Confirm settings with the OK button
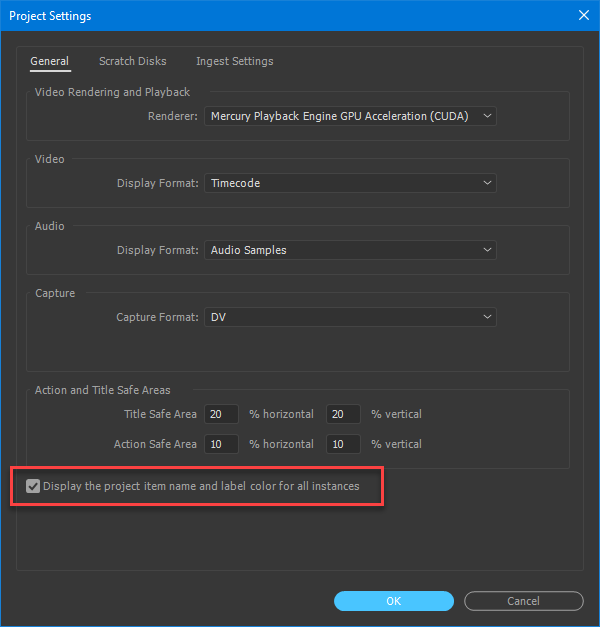This screenshot has width=600, height=627. point(394,601)
